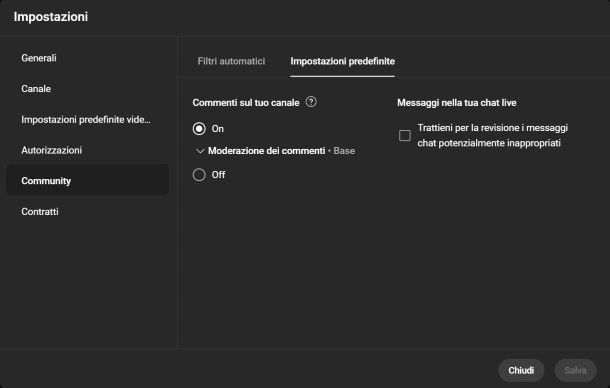Open the Canale settings section
610x388 pixels.
[x=88, y=89]
